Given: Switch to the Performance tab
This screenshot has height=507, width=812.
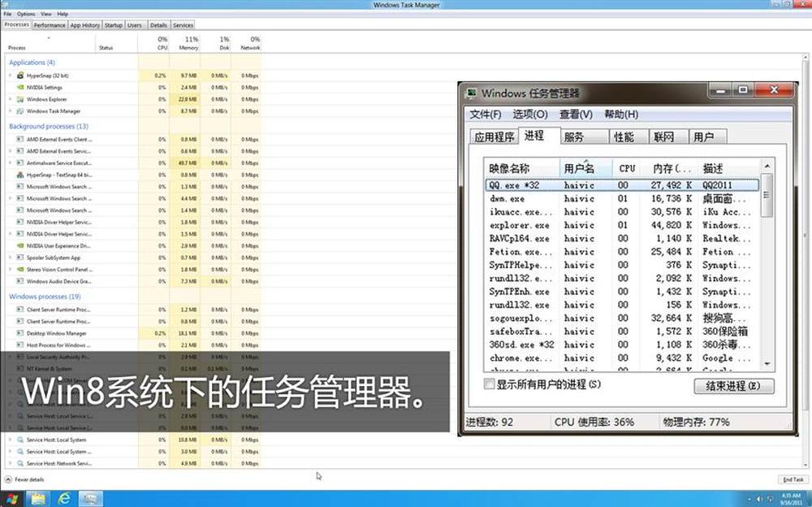Looking at the screenshot, I should (50, 25).
